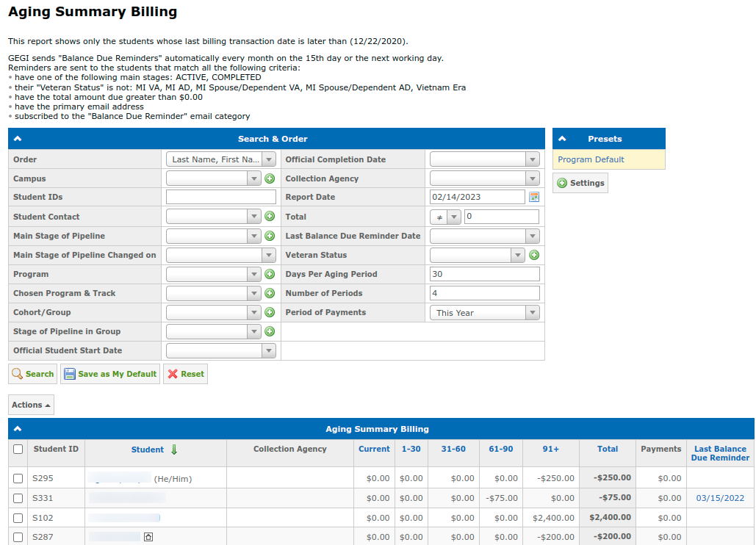Open the Period of Payments dropdown
756x545 pixels.
click(x=485, y=312)
